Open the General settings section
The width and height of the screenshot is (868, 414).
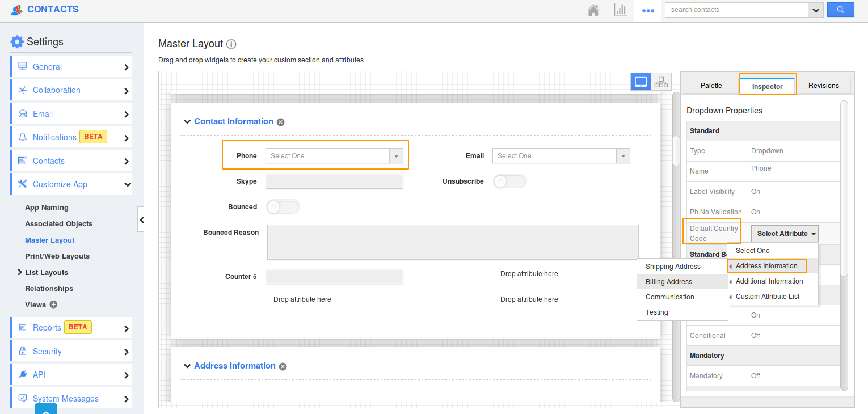coord(71,67)
